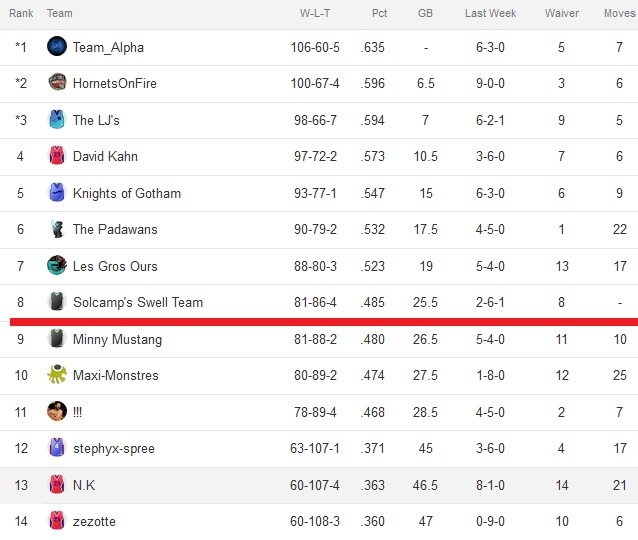Click the zezotte team name

94,521
